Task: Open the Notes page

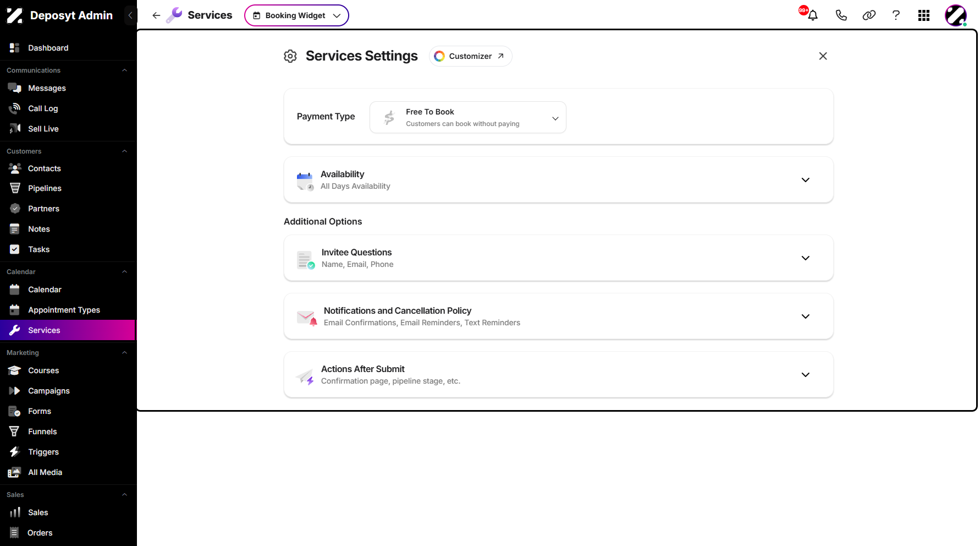Action: pyautogui.click(x=68, y=229)
